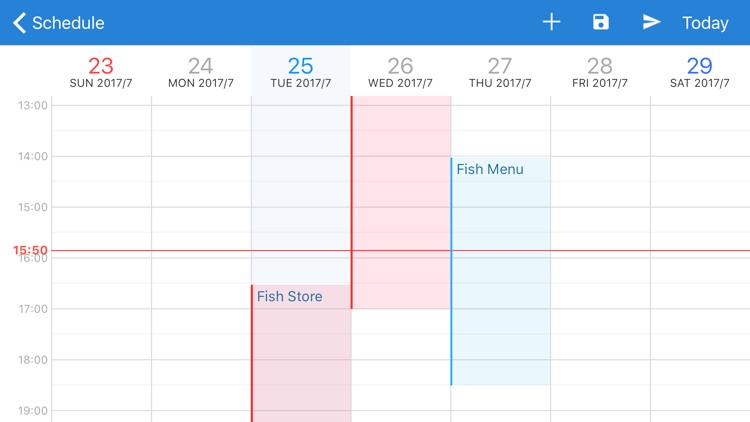Go back to Schedule
This screenshot has width=750, height=422.
(68, 23)
